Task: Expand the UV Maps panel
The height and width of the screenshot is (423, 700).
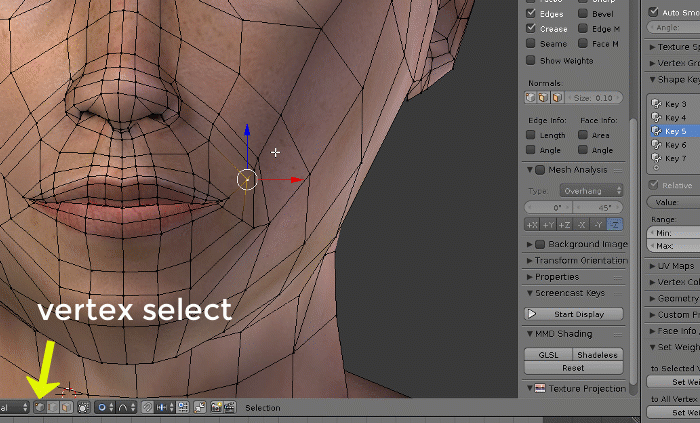Action: pyautogui.click(x=652, y=266)
